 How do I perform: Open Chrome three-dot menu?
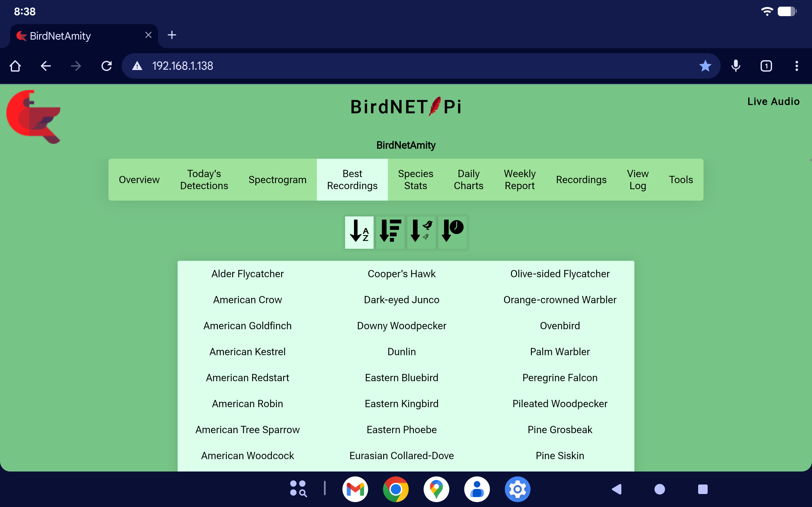point(796,66)
